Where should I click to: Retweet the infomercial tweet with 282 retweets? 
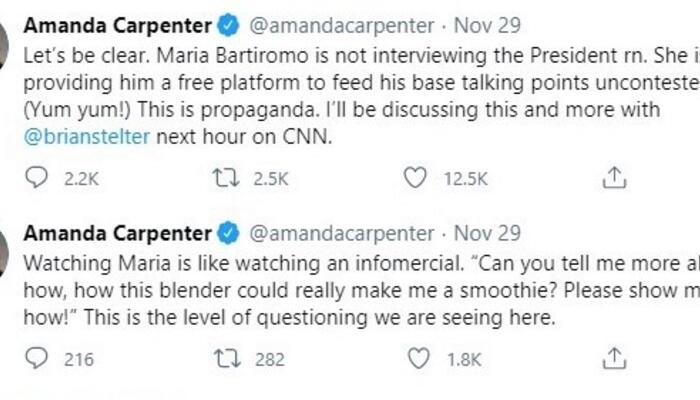click(226, 356)
